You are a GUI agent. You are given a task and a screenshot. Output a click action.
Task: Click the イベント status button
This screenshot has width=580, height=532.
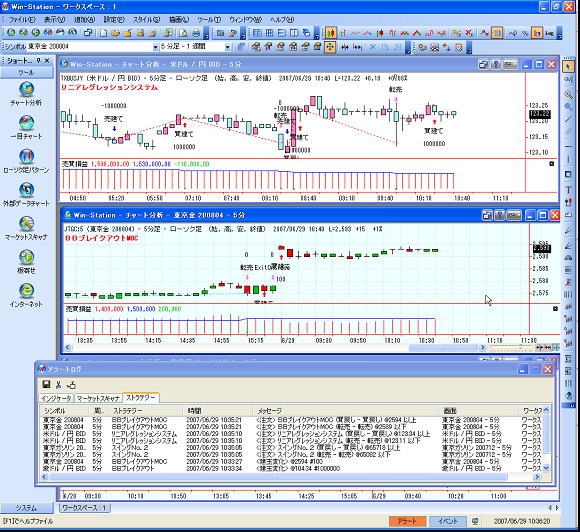click(x=448, y=521)
